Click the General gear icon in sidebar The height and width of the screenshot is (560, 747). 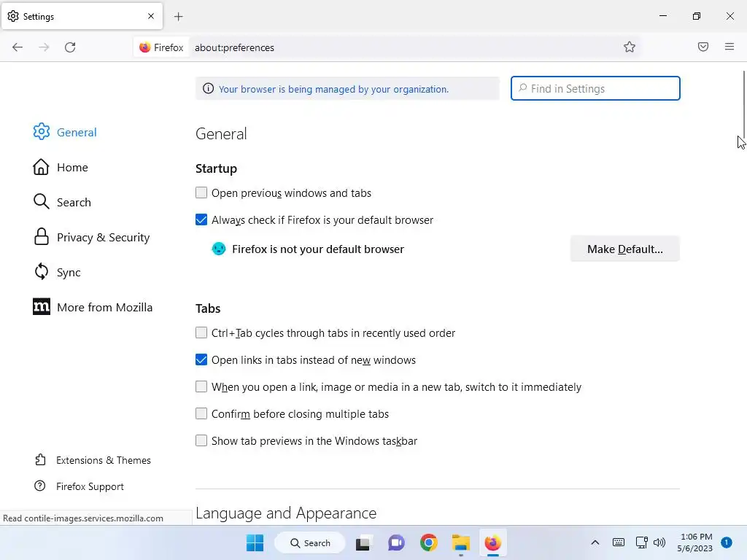tap(42, 132)
